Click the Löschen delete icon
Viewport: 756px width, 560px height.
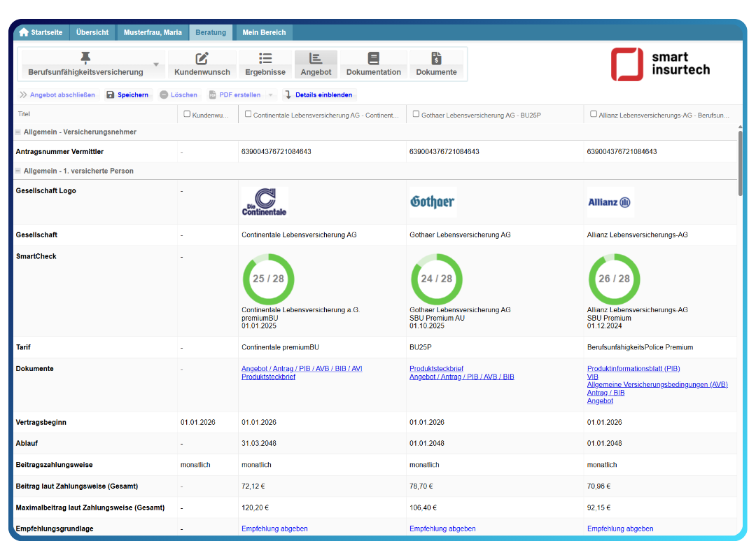164,95
